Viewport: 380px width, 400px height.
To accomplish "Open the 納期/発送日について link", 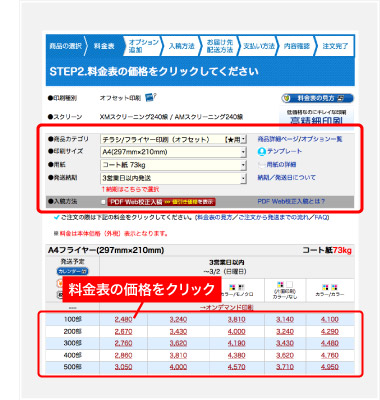I will pyautogui.click(x=286, y=178).
